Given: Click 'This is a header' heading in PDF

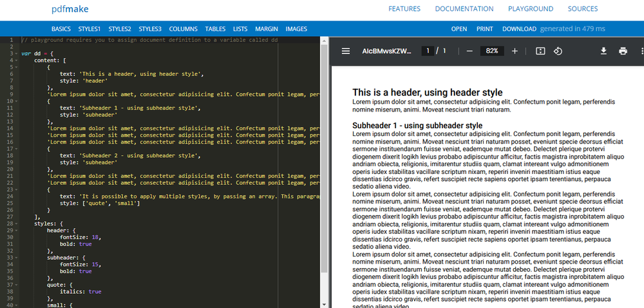Looking at the screenshot, I should point(428,92).
